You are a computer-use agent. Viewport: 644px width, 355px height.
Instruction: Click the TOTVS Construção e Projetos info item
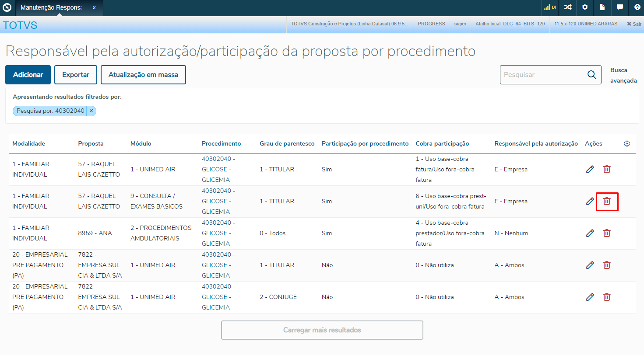tap(350, 24)
